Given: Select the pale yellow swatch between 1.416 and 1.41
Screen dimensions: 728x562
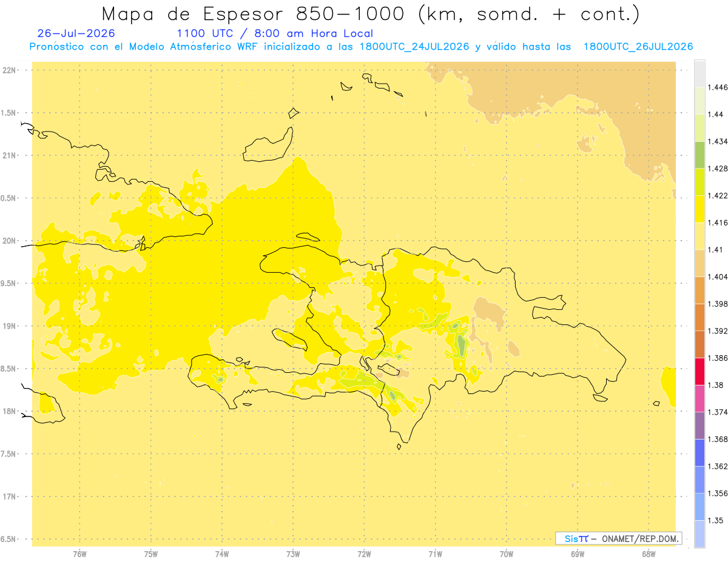Looking at the screenshot, I should (699, 236).
